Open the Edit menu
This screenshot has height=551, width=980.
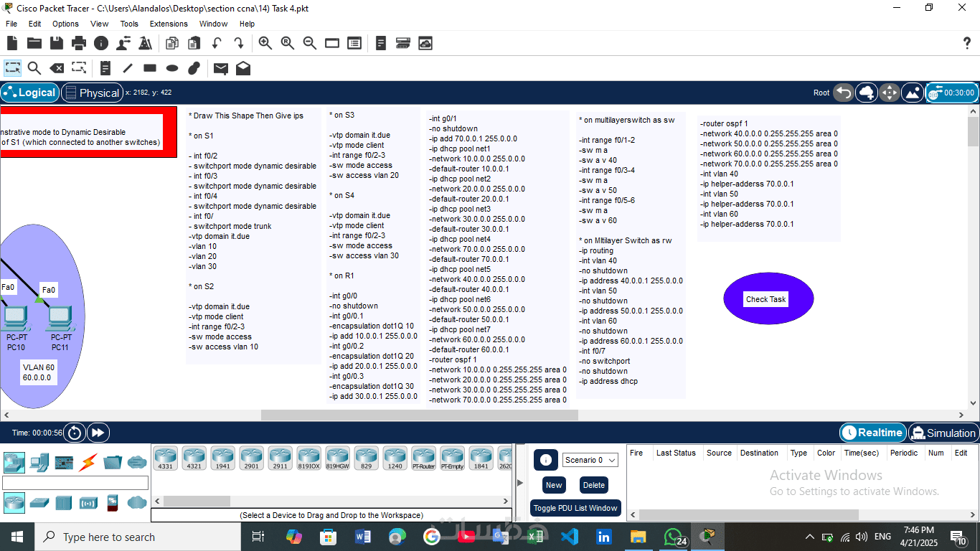point(34,24)
